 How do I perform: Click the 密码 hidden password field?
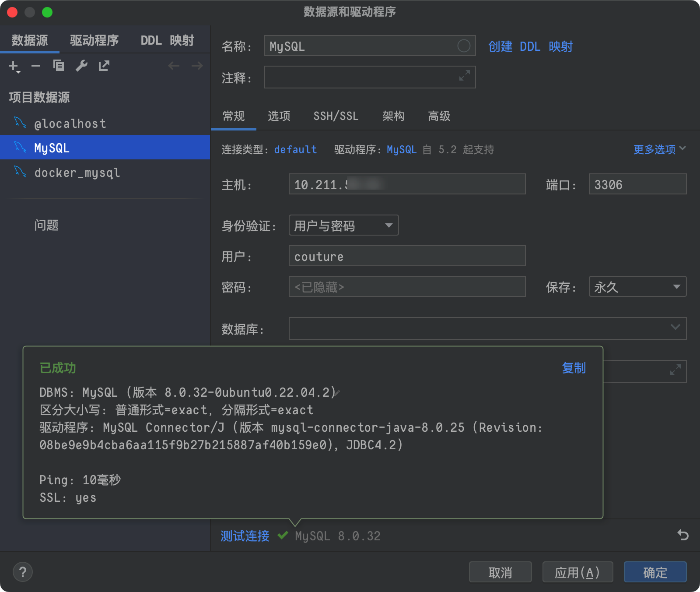pos(407,286)
